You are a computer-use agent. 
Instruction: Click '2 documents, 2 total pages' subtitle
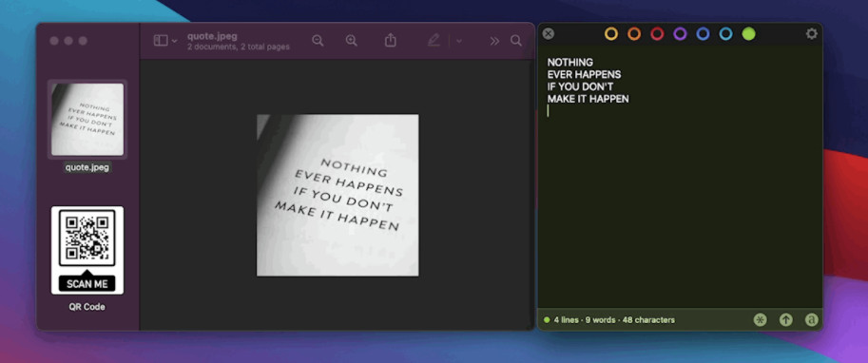pyautogui.click(x=238, y=47)
